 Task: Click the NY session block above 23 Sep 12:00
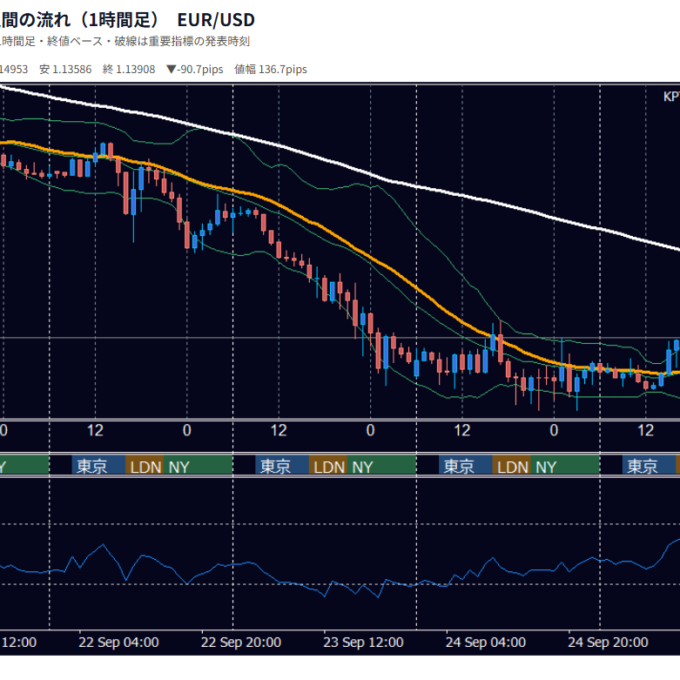[382, 467]
